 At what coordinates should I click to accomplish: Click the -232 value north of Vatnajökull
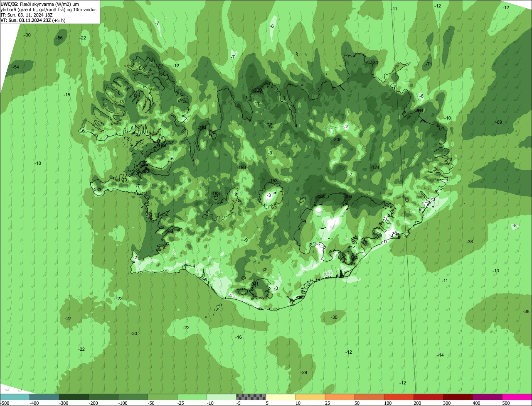pos(320,196)
